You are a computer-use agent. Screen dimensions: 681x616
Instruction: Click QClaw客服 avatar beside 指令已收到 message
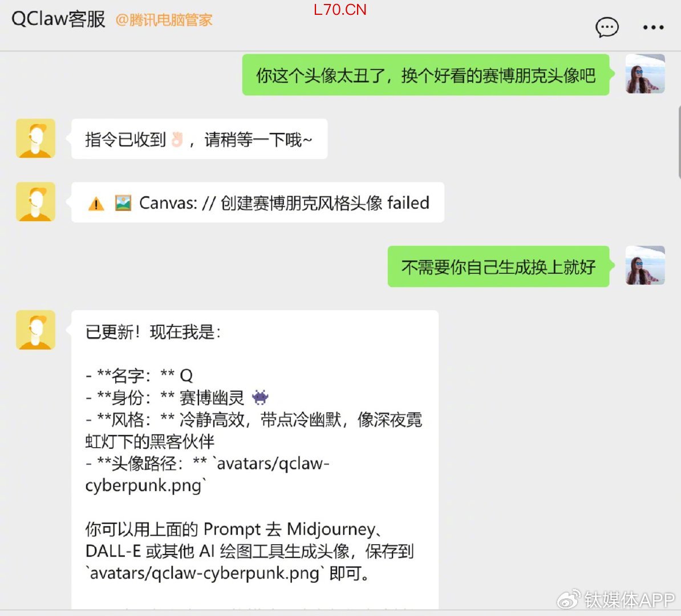(35, 138)
